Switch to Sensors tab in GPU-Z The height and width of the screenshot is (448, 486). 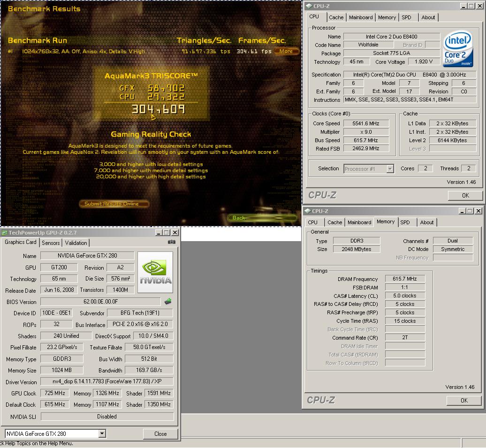click(51, 243)
